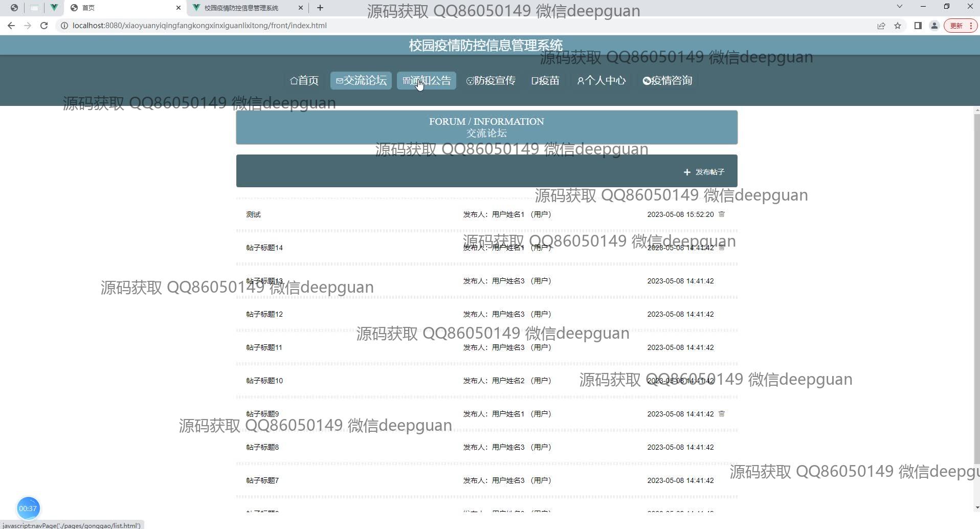Open the post 帖子标题8
The image size is (980, 529).
tap(262, 448)
